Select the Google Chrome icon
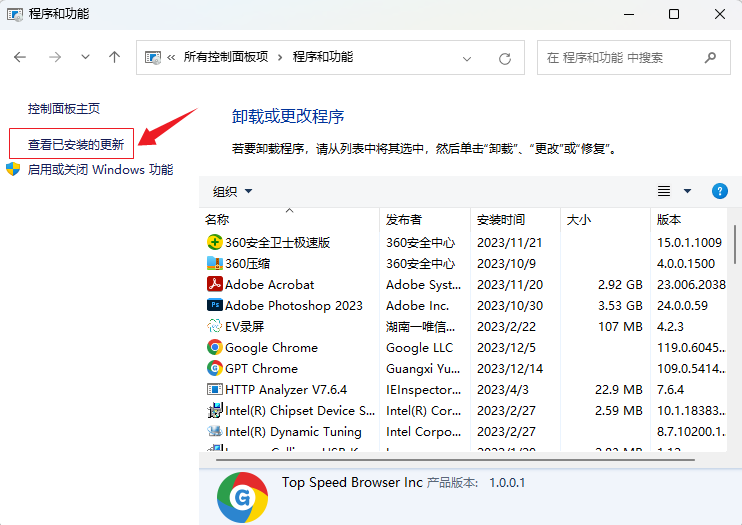Image resolution: width=742 pixels, height=525 pixels. tap(214, 347)
